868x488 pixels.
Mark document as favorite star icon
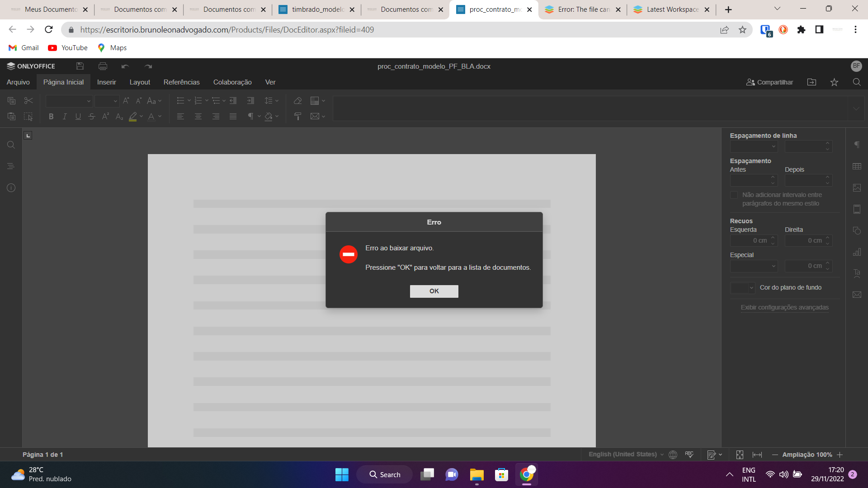(834, 82)
